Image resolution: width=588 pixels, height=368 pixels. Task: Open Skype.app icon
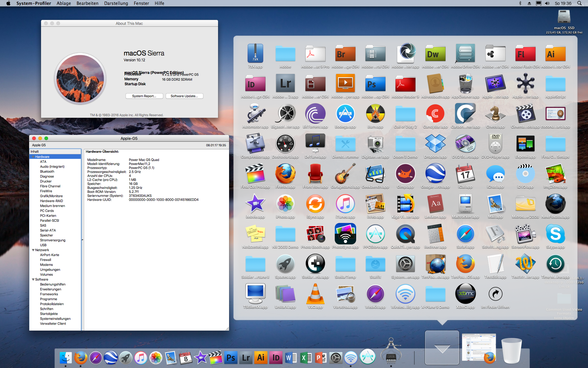pyautogui.click(x=555, y=234)
